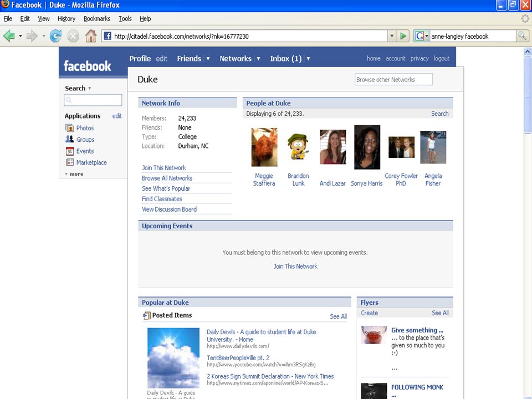Open Corey Fowler PhD's profile photo

coord(401,147)
